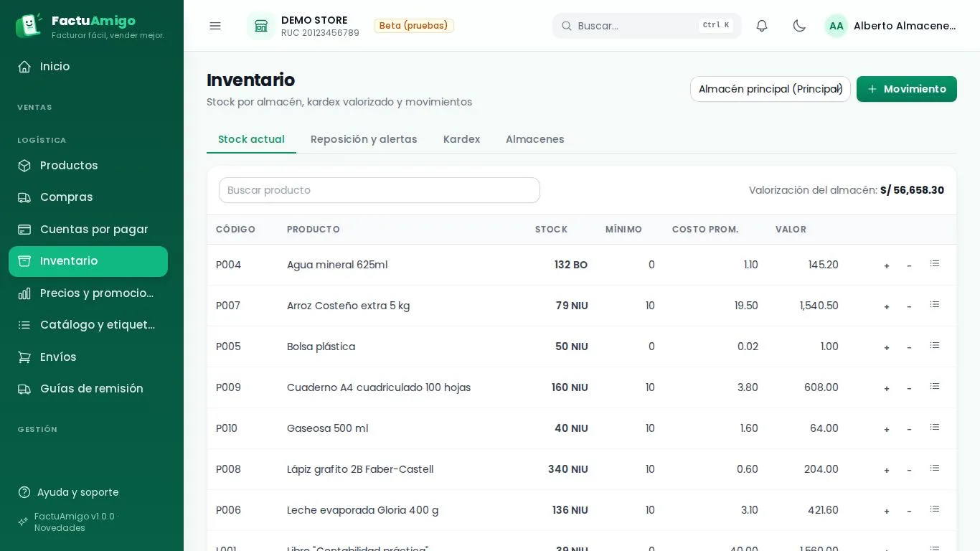Focus the Buscar producto field

click(x=380, y=190)
